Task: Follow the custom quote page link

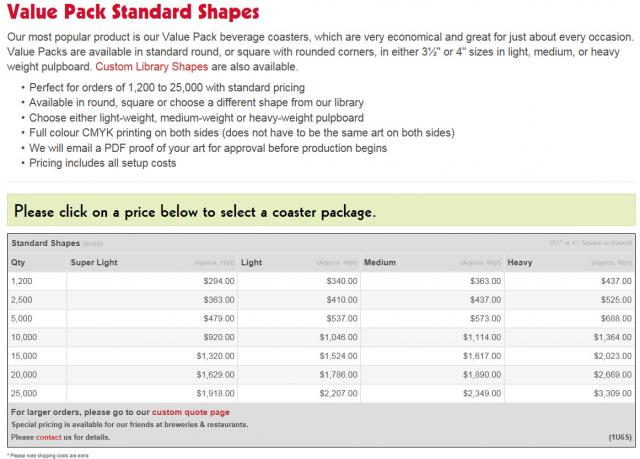Action: click(x=190, y=412)
